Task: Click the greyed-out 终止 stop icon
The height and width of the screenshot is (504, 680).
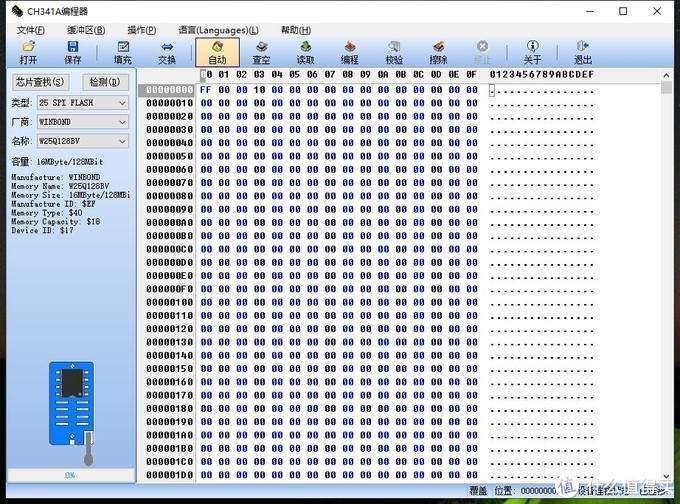Action: (482, 52)
